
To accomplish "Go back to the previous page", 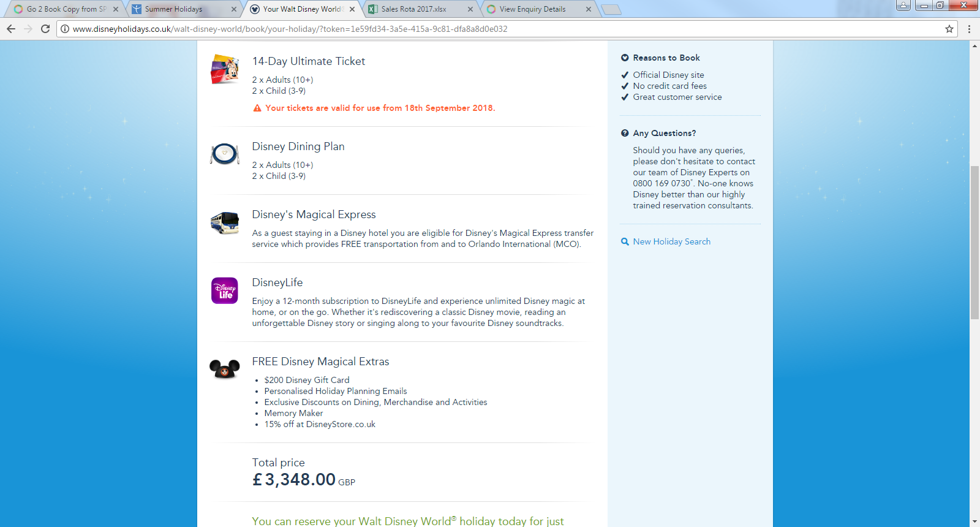I will pyautogui.click(x=10, y=29).
